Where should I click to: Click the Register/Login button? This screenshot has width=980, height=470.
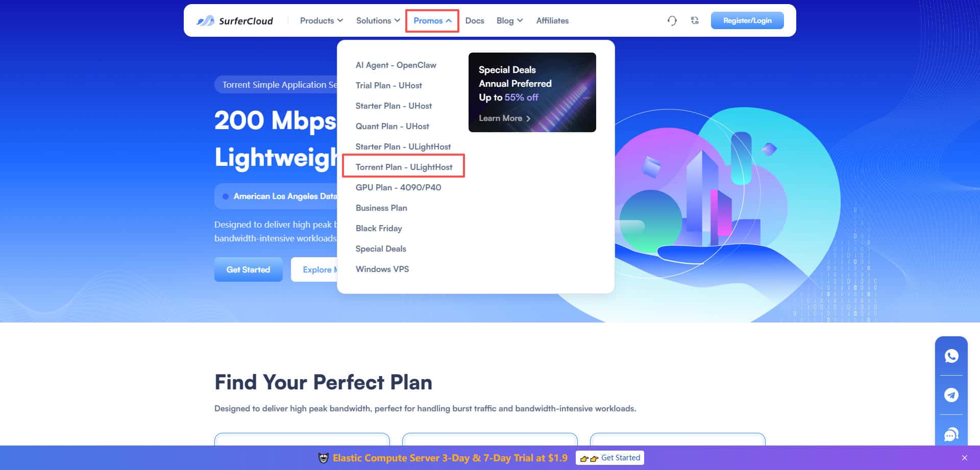click(747, 20)
